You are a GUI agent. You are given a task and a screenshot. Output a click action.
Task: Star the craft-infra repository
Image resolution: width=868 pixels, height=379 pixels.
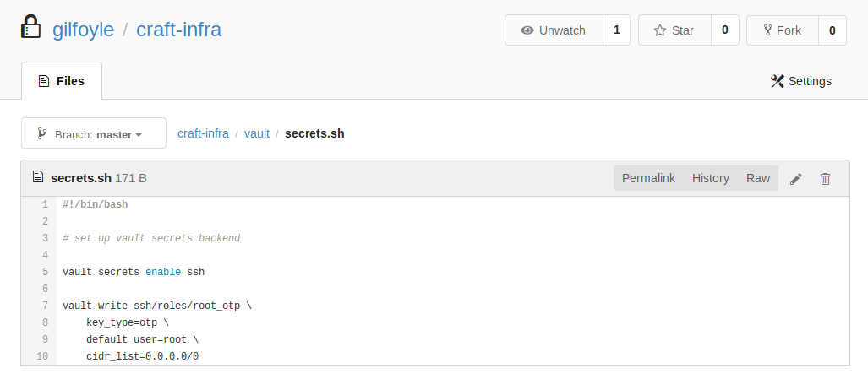[x=674, y=30]
